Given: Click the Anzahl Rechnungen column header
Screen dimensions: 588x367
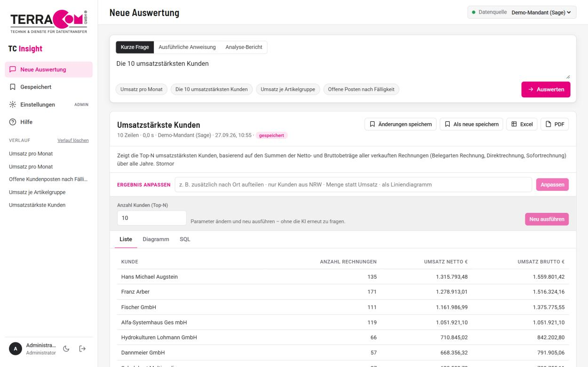Looking at the screenshot, I should (348, 262).
